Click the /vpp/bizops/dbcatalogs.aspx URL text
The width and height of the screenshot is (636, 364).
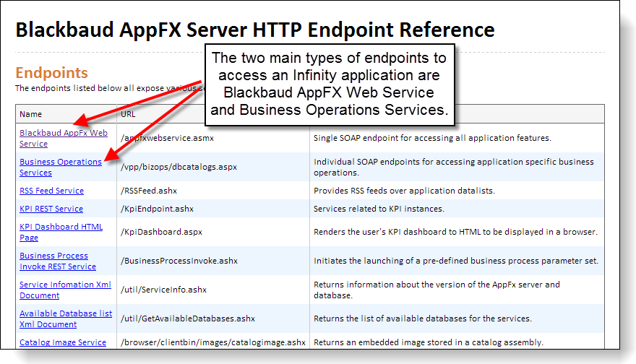(x=179, y=168)
